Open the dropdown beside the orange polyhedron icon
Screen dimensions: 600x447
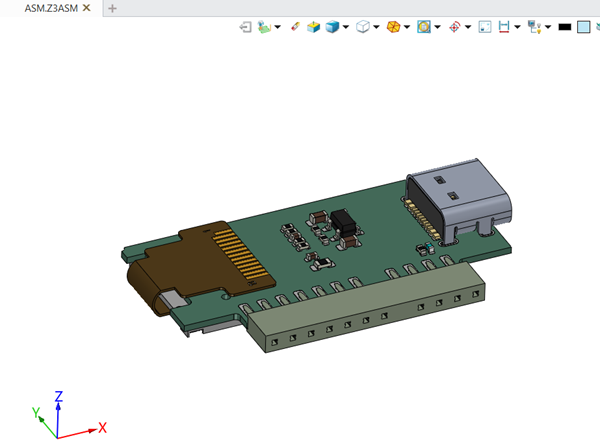407,27
